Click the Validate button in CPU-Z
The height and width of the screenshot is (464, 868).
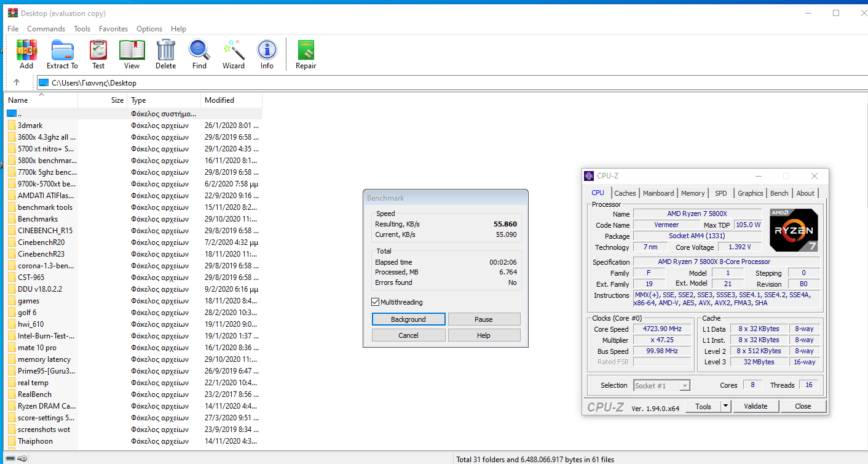(x=756, y=406)
